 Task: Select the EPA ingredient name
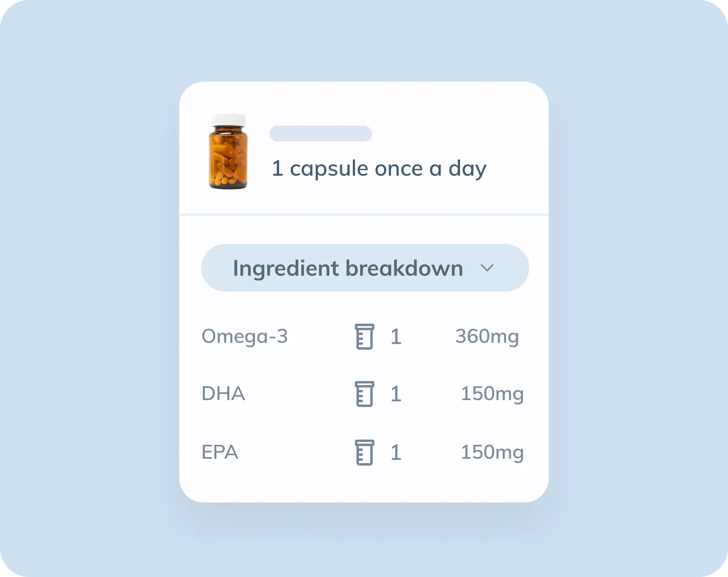(x=220, y=452)
